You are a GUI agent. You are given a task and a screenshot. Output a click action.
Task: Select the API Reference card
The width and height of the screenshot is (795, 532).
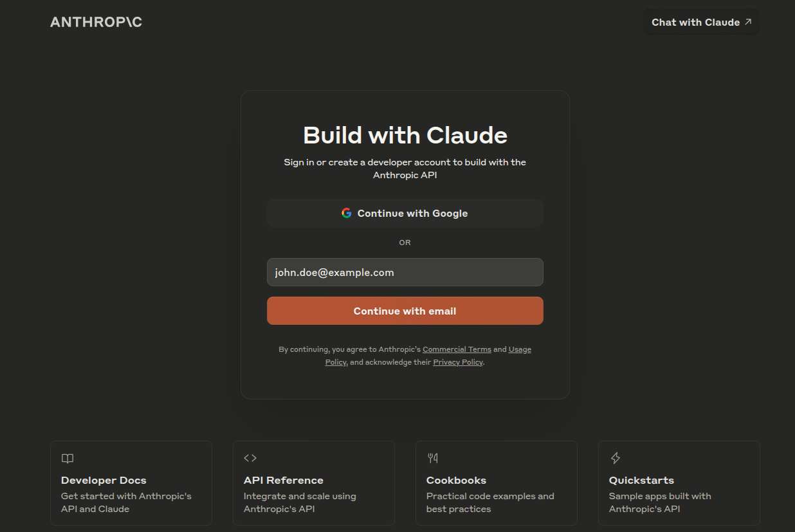313,482
